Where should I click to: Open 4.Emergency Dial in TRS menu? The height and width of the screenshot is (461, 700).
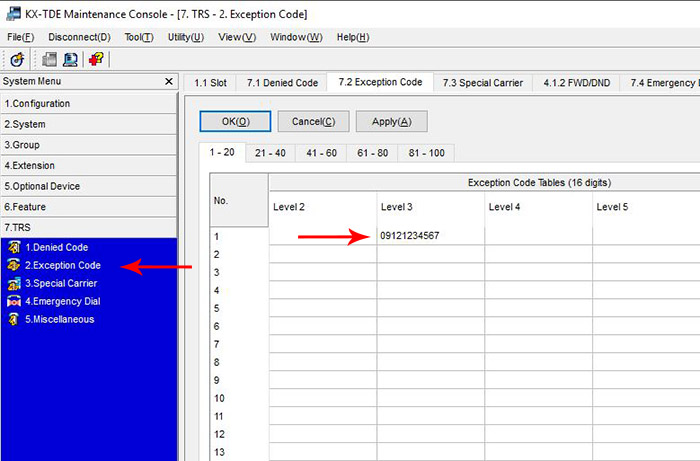(62, 301)
